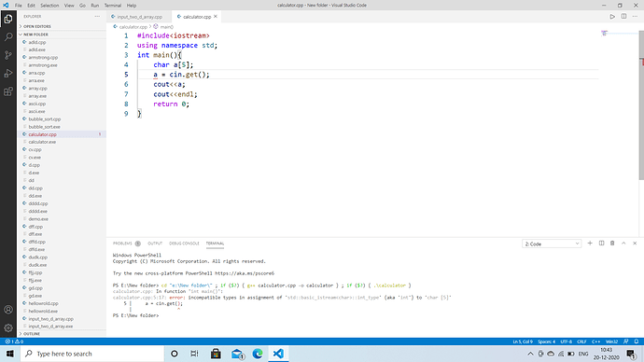Open the Source Control view
Image resolution: width=644 pixels, height=362 pixels.
point(8,55)
